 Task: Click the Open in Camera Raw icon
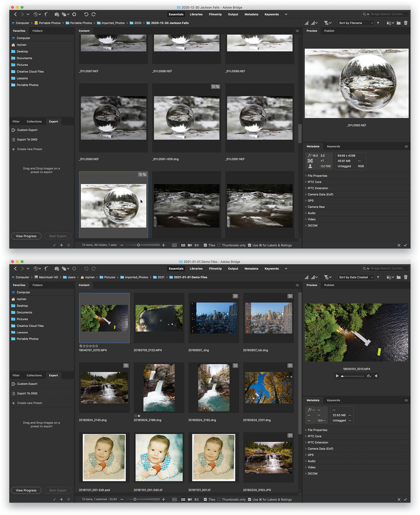[x=74, y=14]
